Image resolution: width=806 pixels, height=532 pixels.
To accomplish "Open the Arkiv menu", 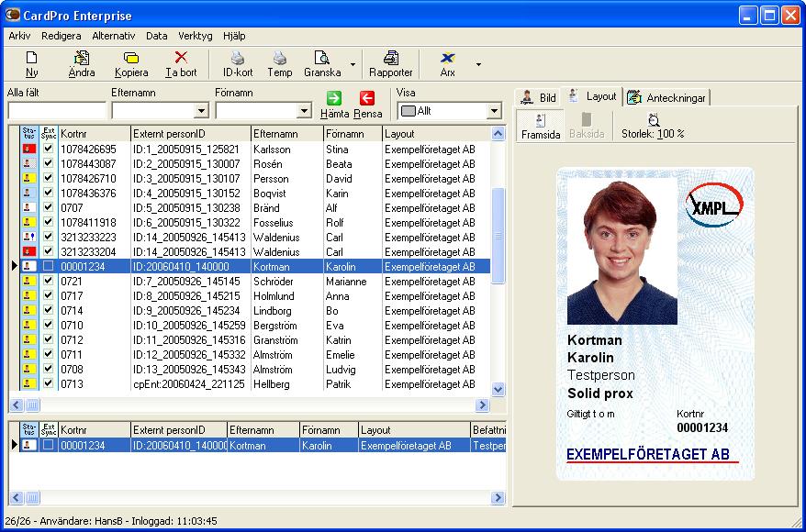I will tap(19, 36).
